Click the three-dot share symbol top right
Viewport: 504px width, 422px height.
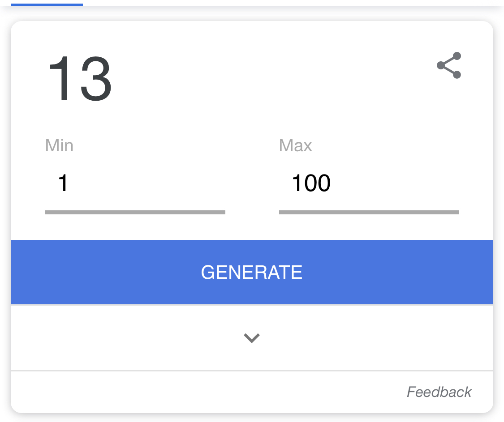[449, 65]
